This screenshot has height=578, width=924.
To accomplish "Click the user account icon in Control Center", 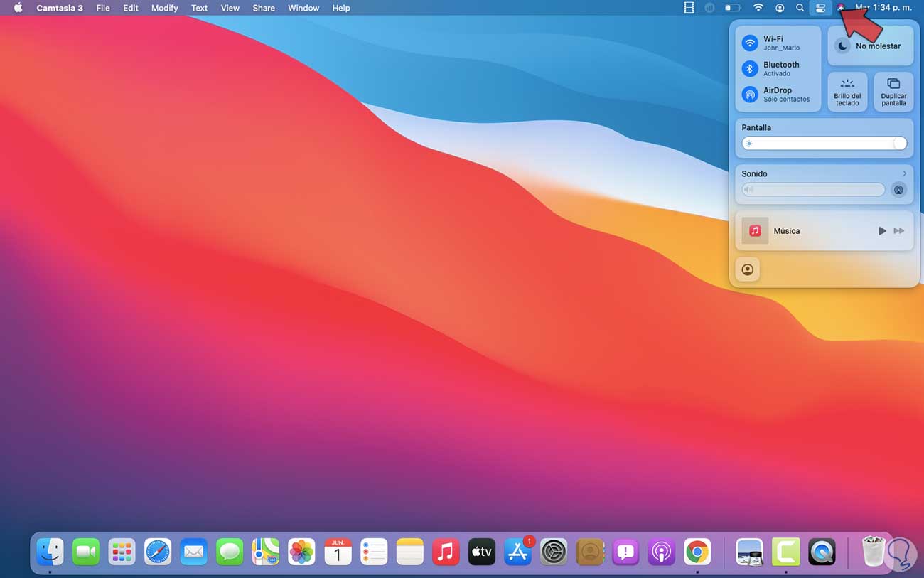I will tap(747, 270).
